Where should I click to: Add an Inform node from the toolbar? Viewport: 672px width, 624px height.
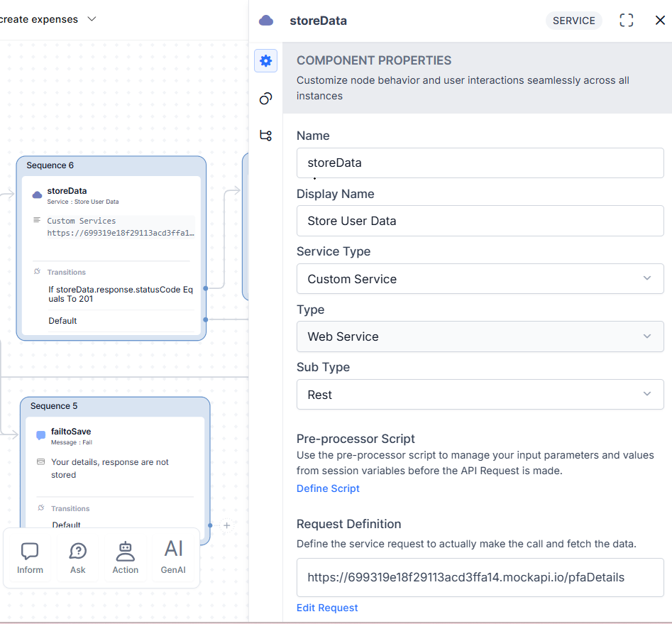tap(30, 557)
